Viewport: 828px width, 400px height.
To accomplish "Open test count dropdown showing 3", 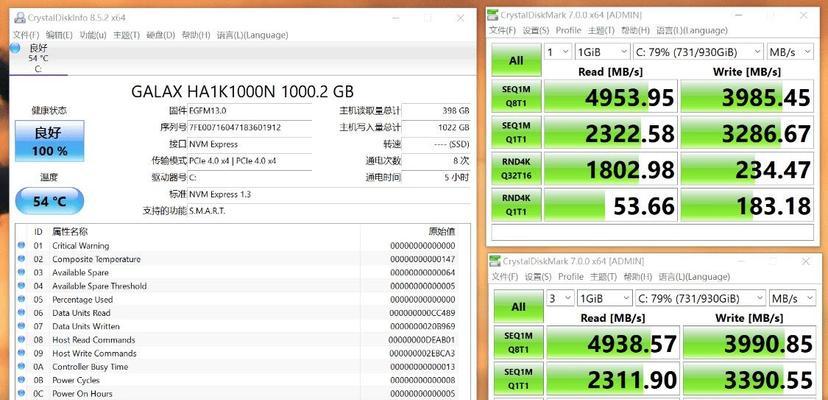I will click(x=557, y=298).
